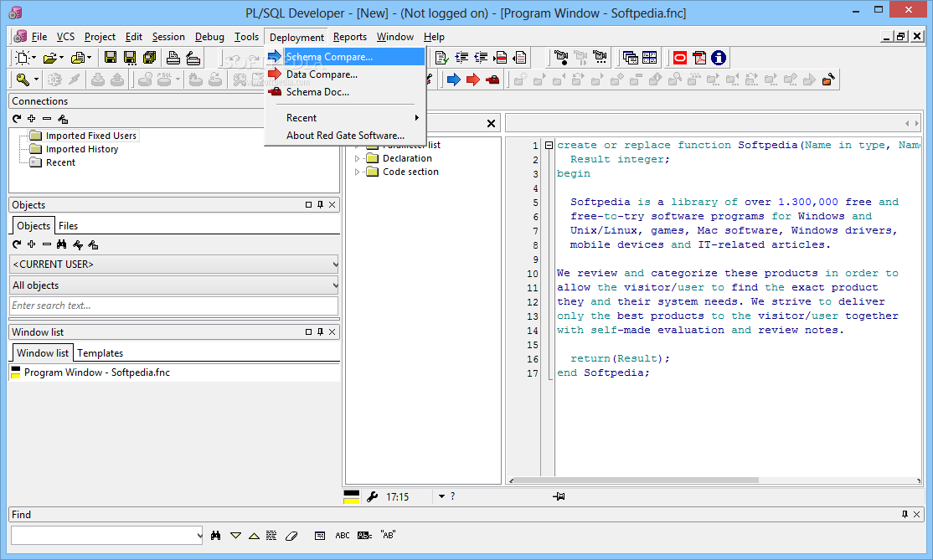
Task: Open the Find text history dropdown
Action: [x=199, y=536]
